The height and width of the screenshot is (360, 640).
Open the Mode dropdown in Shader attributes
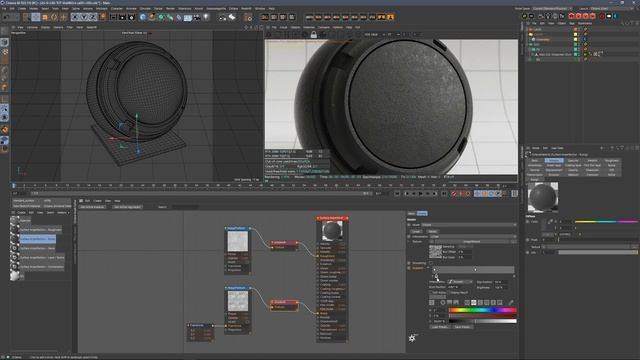(x=469, y=225)
